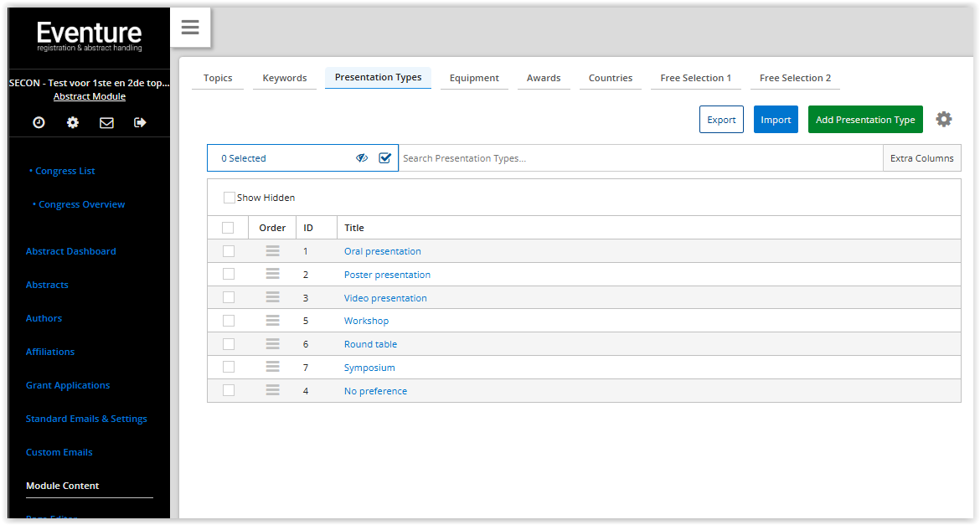The height and width of the screenshot is (525, 980).
Task: Click the envelope mail icon
Action: 106,122
